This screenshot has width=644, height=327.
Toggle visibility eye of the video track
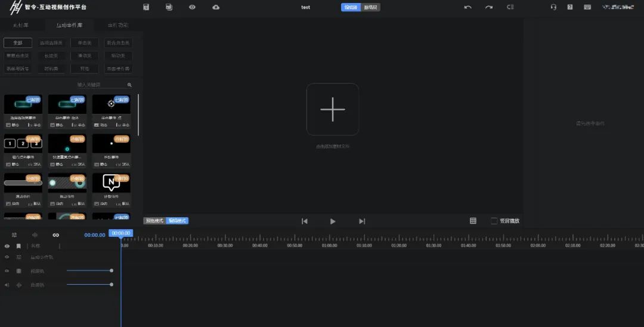click(7, 271)
